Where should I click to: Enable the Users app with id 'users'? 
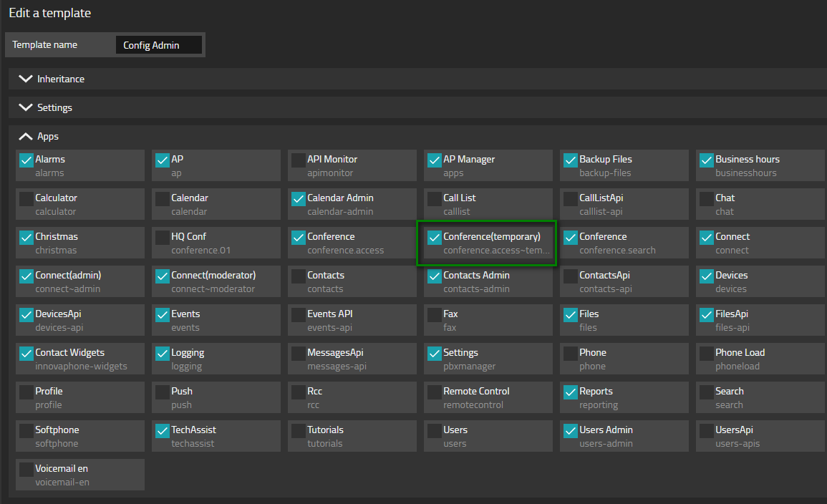[x=435, y=431]
